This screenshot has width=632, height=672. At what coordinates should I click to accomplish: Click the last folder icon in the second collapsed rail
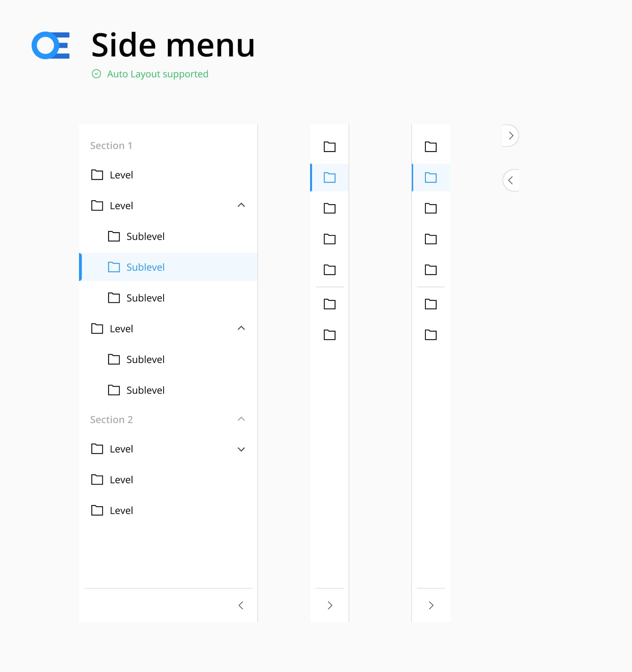click(x=431, y=335)
